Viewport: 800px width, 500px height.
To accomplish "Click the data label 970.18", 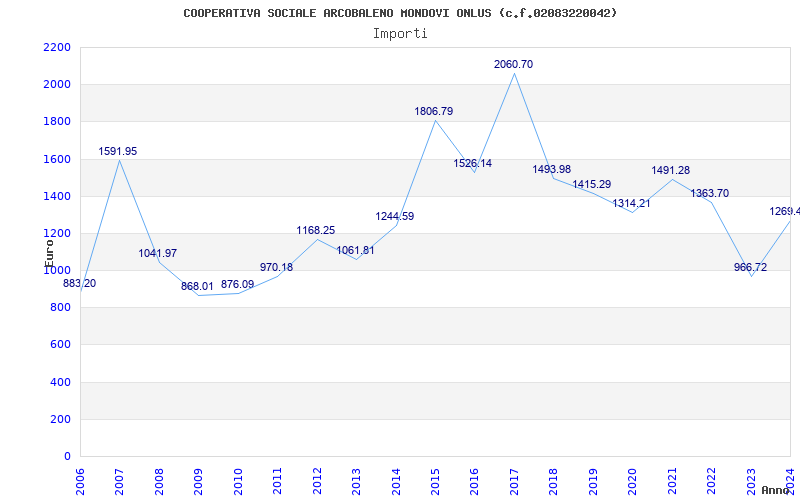I will 277,267.
